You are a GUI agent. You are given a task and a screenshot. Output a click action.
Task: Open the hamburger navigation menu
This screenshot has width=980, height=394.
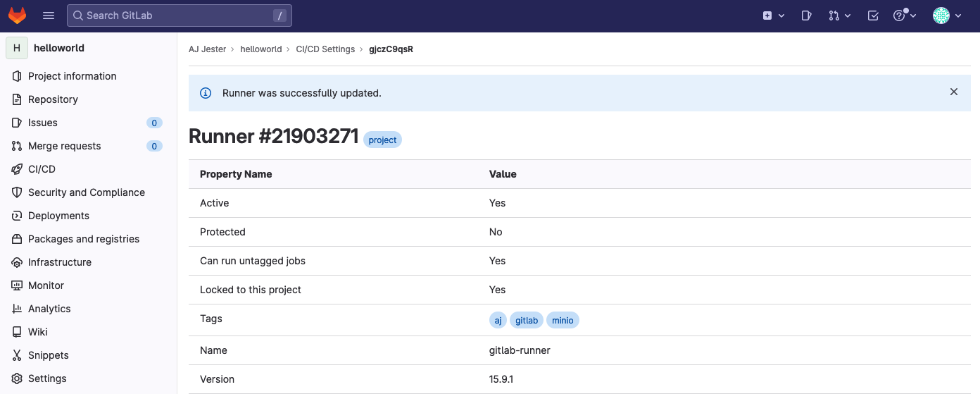(49, 16)
